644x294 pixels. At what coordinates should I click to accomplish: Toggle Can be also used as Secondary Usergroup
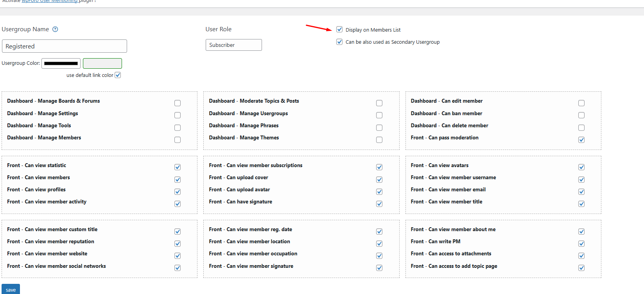(x=339, y=42)
